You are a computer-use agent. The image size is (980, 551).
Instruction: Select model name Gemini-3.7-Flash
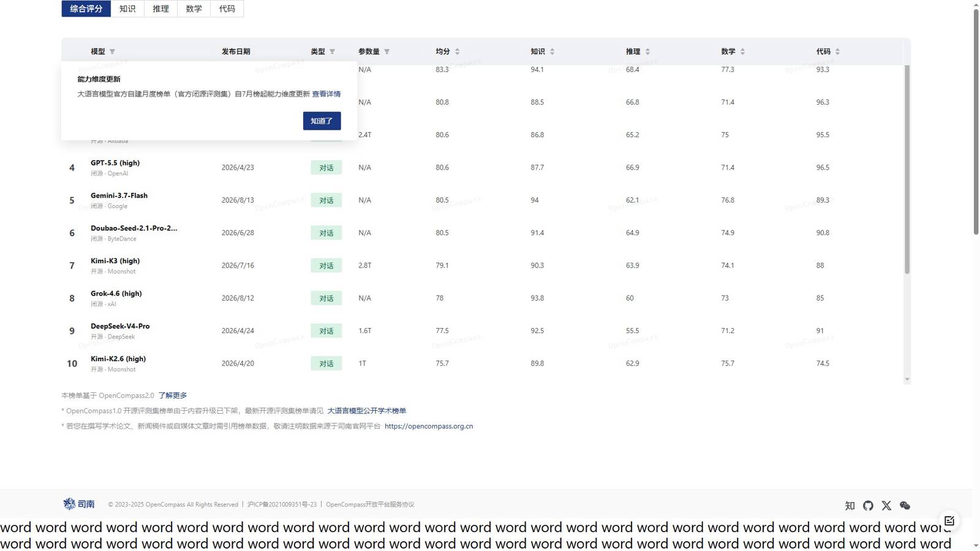[x=119, y=195]
